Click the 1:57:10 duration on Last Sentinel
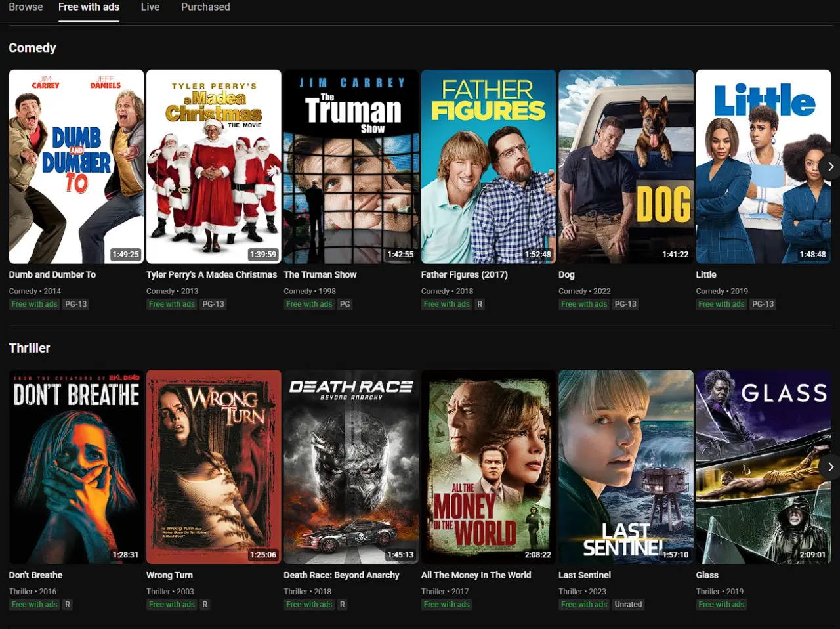The width and height of the screenshot is (840, 629). tap(675, 555)
